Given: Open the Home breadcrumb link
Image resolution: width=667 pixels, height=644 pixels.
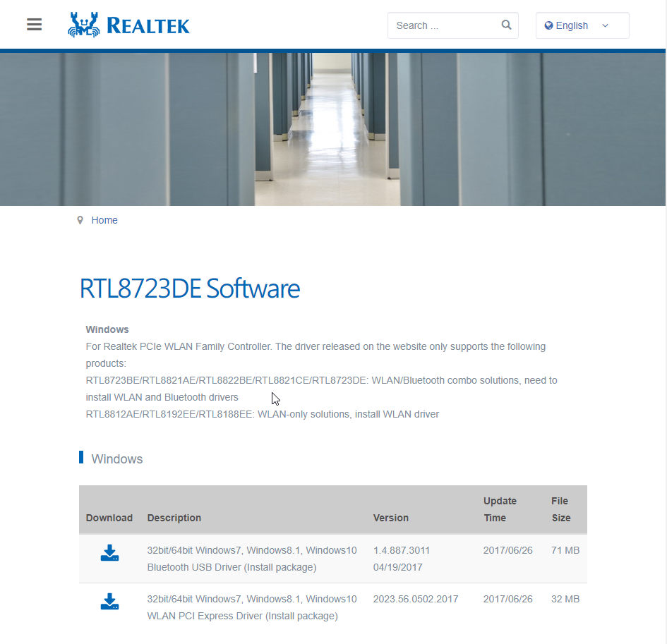Looking at the screenshot, I should pyautogui.click(x=104, y=219).
